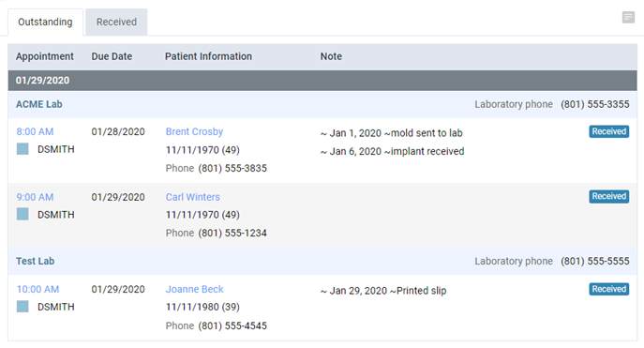
Task: Open the 8:00 AM appointment link
Action: (35, 131)
